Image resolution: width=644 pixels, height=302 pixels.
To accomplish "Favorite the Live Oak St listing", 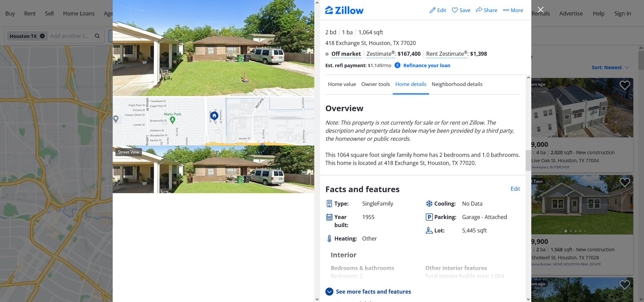I will (625, 85).
